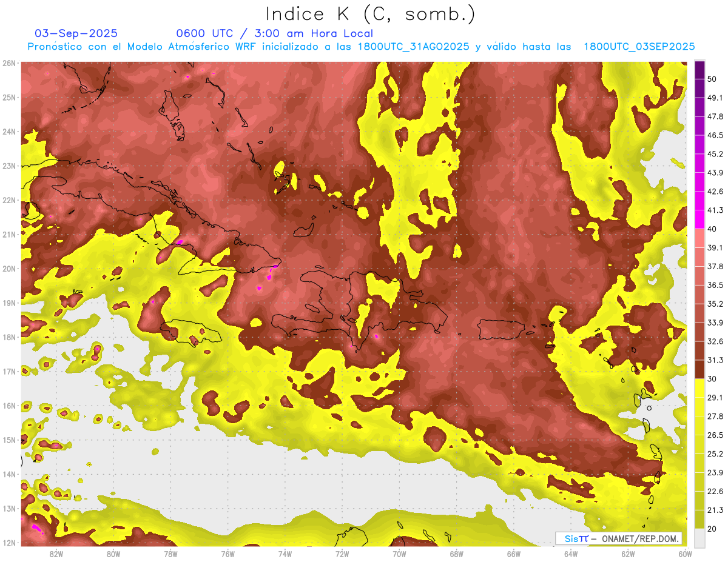The width and height of the screenshot is (728, 562).
Task: Click the longitude label "76W"
Action: 227,554
